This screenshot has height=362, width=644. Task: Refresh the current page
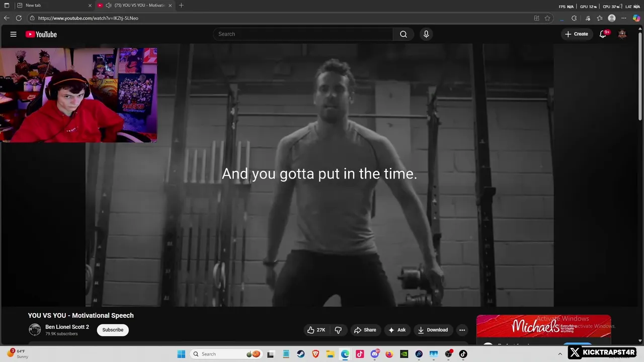tap(19, 18)
